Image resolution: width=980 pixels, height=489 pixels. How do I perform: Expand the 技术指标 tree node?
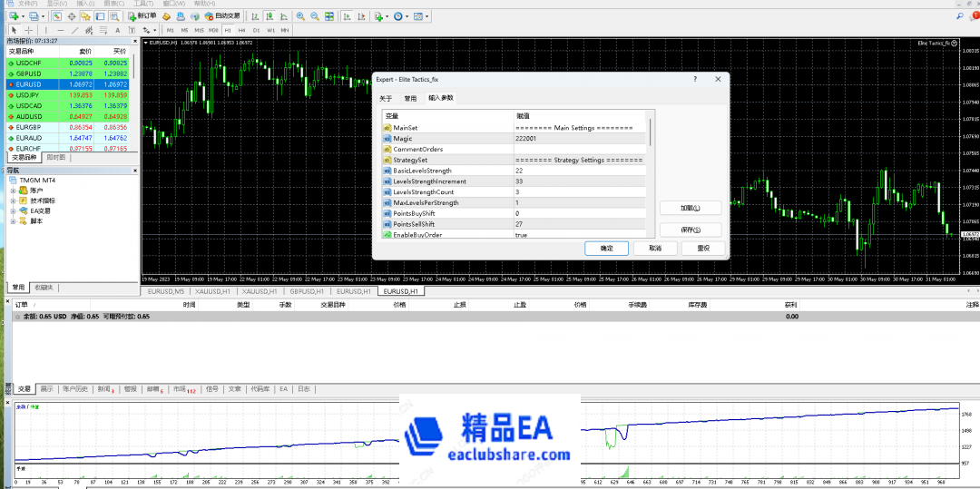coord(14,200)
